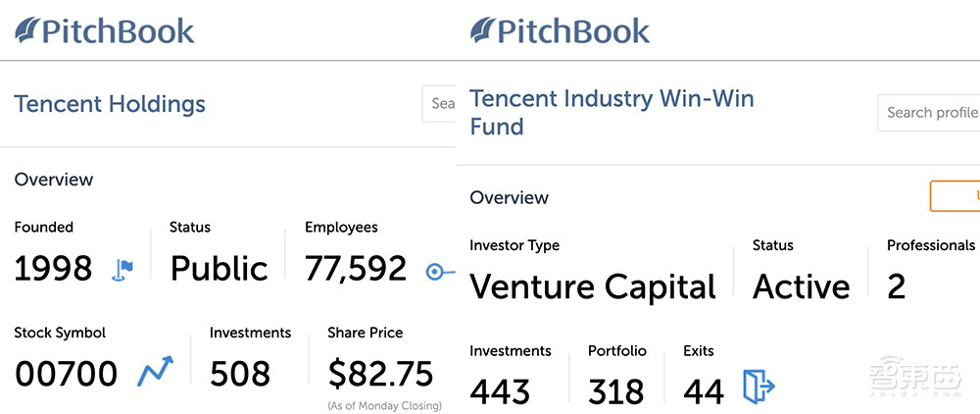Screen dimensions: 980x414
Task: Open the Tencent Industry Win-Win Fund title
Action: (612, 112)
